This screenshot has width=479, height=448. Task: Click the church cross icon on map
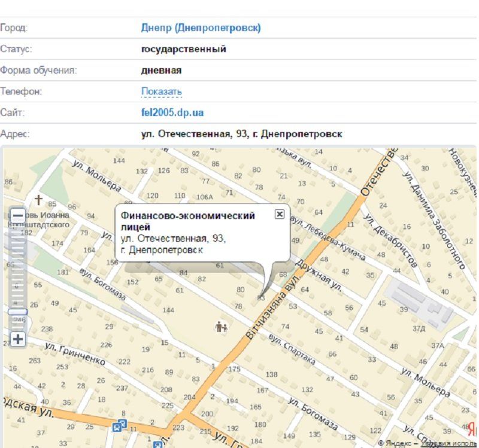pyautogui.click(x=40, y=199)
